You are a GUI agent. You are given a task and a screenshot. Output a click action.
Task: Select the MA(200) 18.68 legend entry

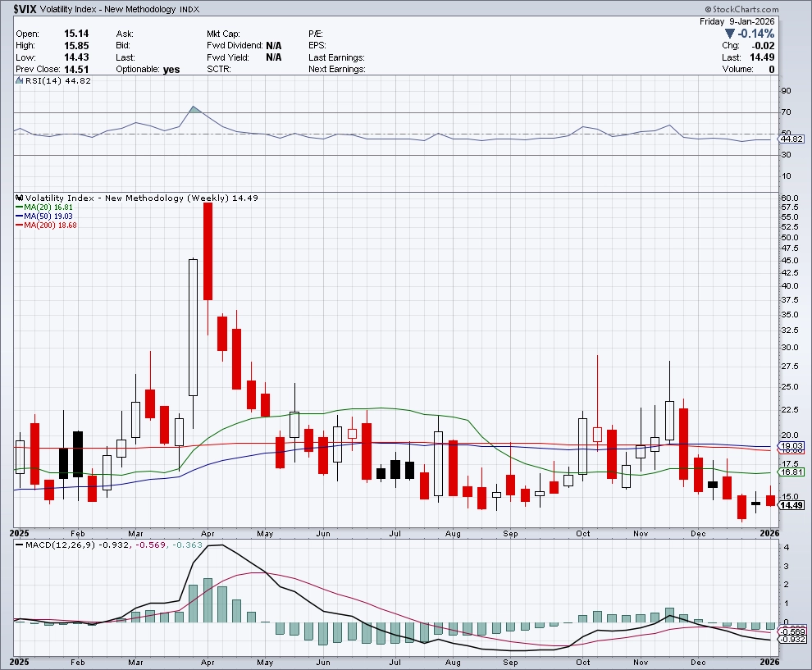[43, 226]
